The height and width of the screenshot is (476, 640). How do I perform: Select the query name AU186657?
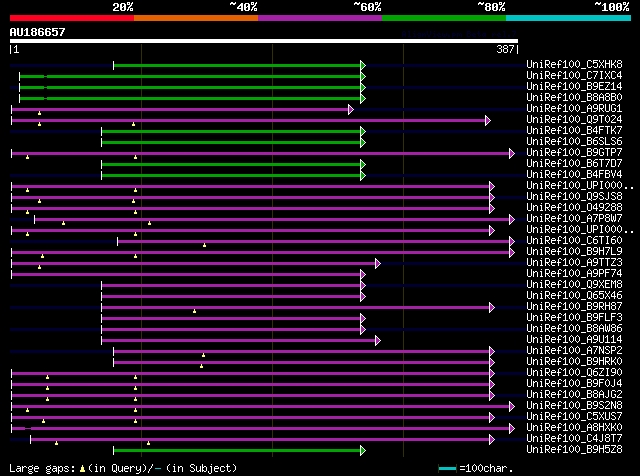click(38, 32)
